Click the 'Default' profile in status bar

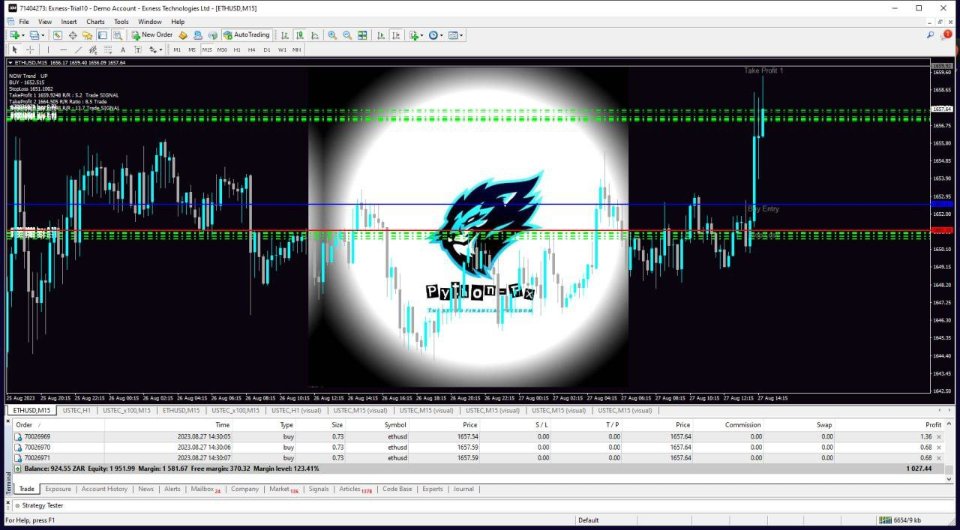588,521
